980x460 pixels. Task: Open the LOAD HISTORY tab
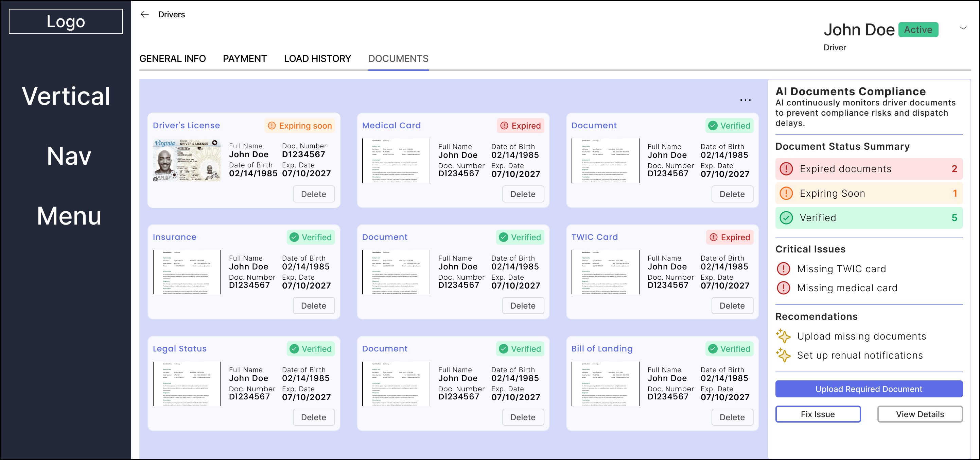pyautogui.click(x=317, y=59)
